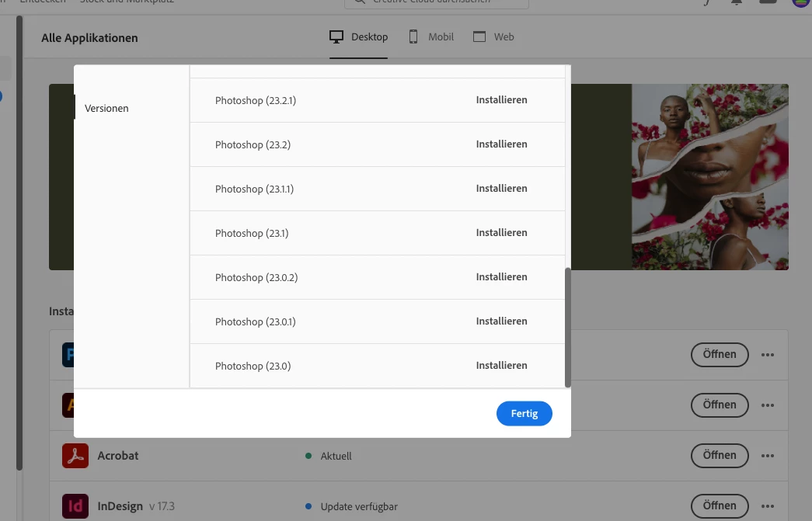Click the Photoshop (23.2) label

point(253,145)
